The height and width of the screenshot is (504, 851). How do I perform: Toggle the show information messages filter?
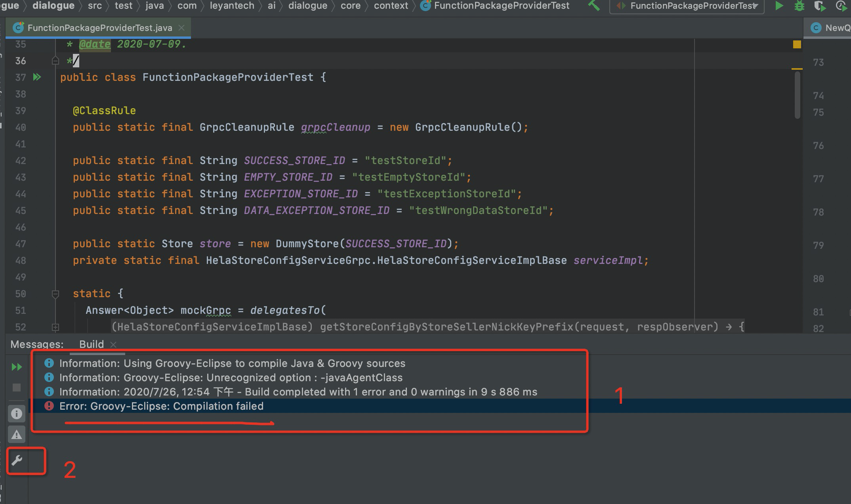[17, 414]
